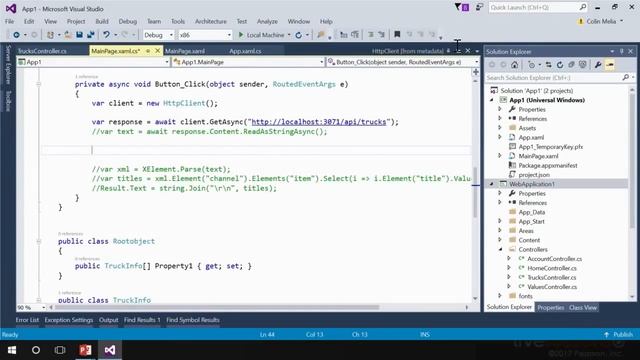Open the Debug menu
Screen dimensions: 640x360
(x=128, y=21)
